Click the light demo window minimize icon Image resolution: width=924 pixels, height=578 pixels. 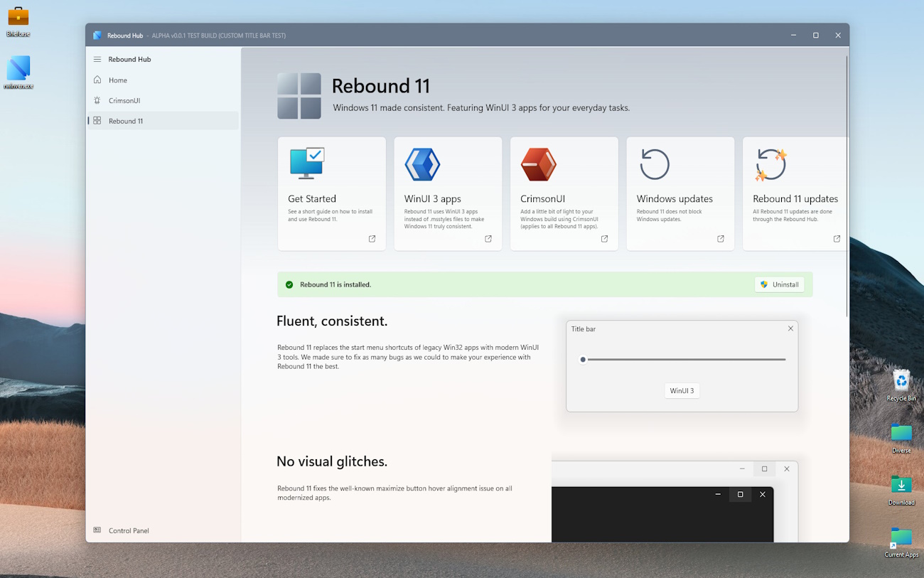coord(742,469)
